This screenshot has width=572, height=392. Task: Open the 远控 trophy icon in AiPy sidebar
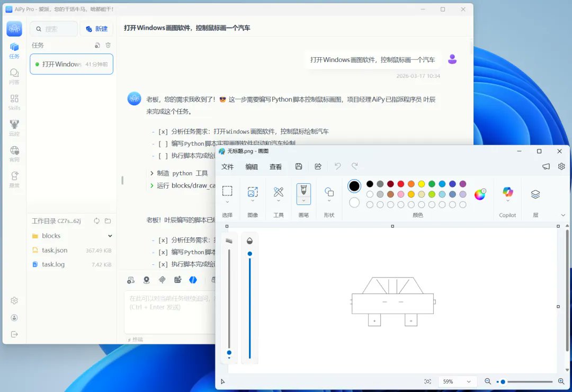pyautogui.click(x=14, y=128)
